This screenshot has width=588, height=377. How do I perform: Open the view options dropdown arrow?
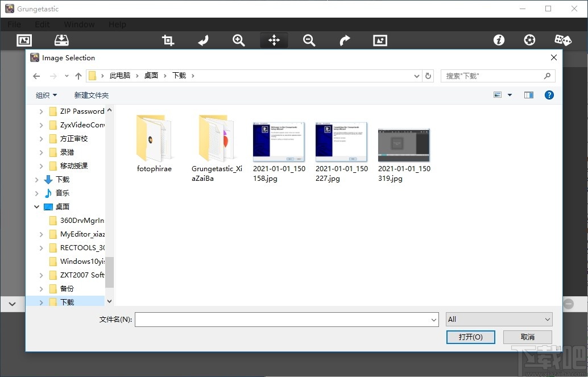click(510, 95)
